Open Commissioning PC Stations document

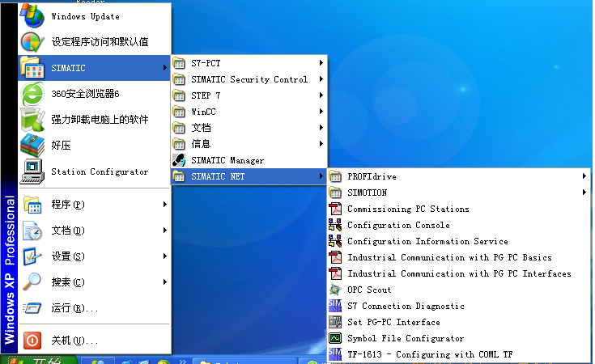[x=459, y=209]
